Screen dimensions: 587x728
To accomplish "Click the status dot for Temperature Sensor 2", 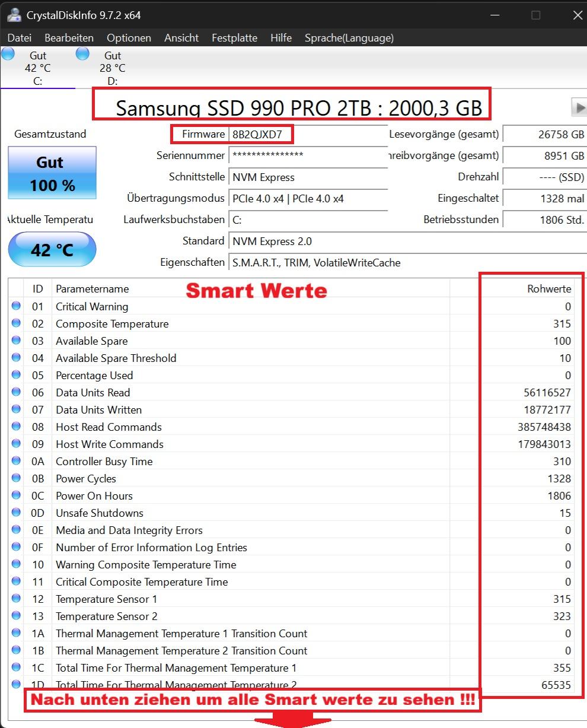I will coord(16,616).
